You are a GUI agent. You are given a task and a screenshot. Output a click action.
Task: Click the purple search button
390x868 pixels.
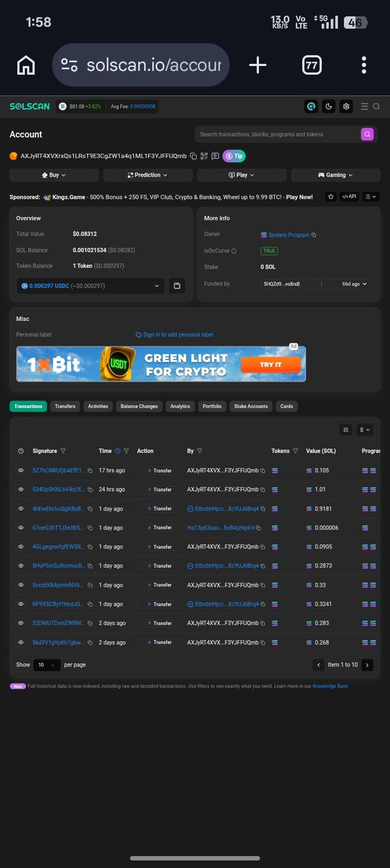coord(368,134)
